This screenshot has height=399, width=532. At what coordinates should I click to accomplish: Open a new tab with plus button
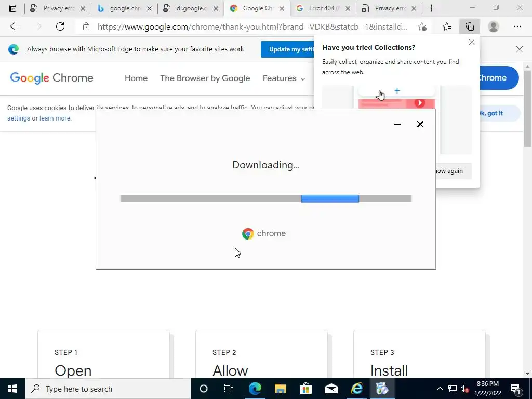[x=431, y=8]
